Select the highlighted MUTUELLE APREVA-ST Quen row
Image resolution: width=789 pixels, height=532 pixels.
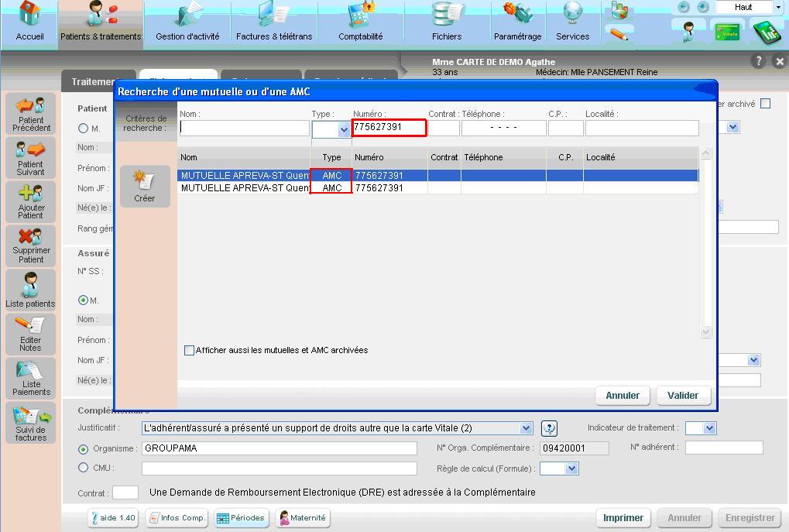pyautogui.click(x=437, y=176)
